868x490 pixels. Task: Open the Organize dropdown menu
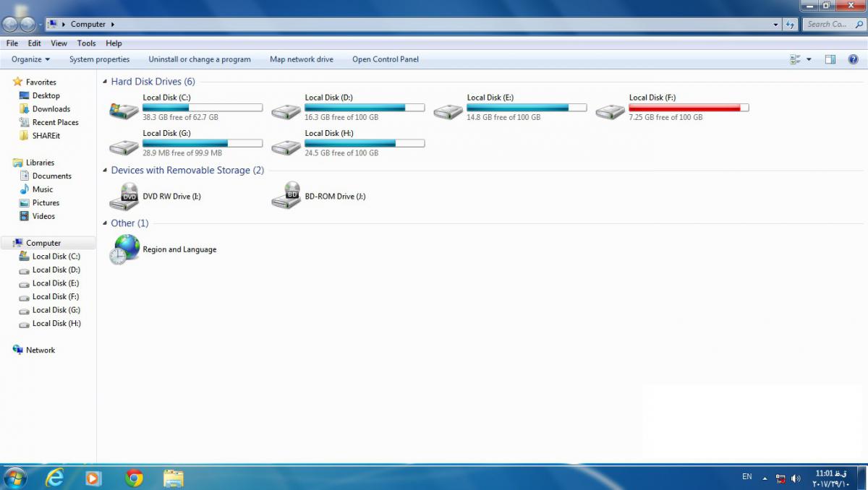click(30, 59)
